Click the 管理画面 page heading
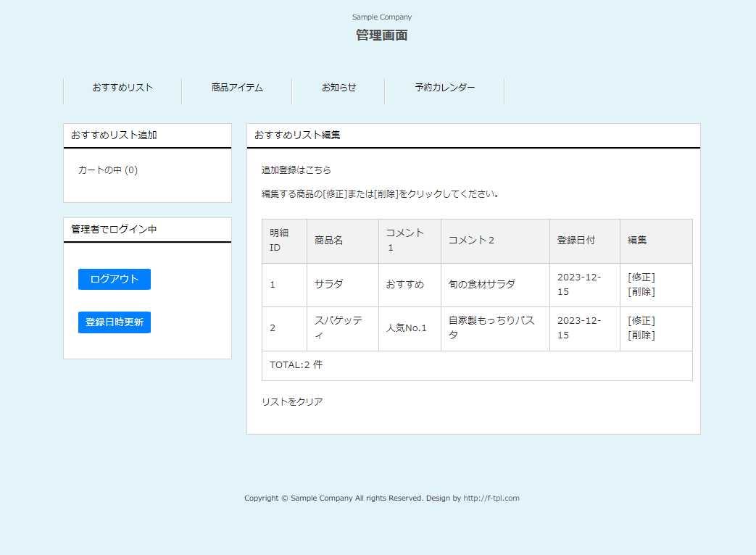The height and width of the screenshot is (555, 756). pos(381,34)
